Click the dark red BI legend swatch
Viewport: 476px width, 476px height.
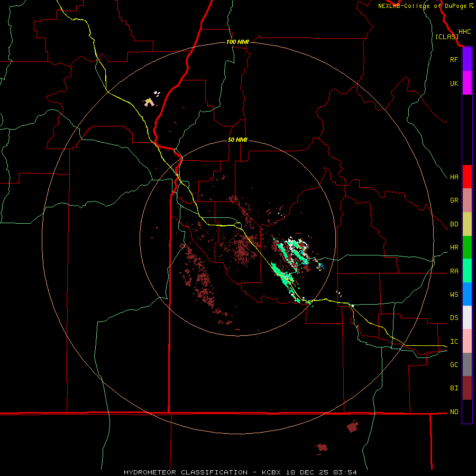click(x=467, y=388)
